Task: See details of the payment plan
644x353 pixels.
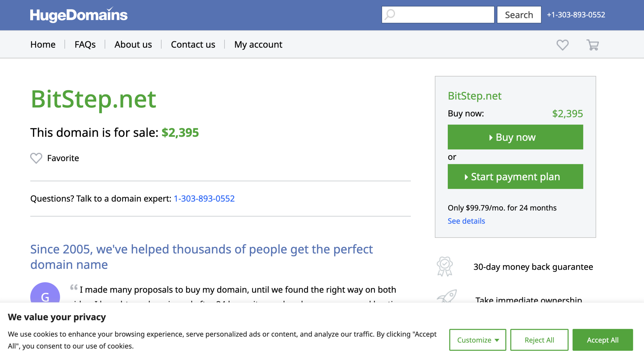Action: tap(466, 221)
